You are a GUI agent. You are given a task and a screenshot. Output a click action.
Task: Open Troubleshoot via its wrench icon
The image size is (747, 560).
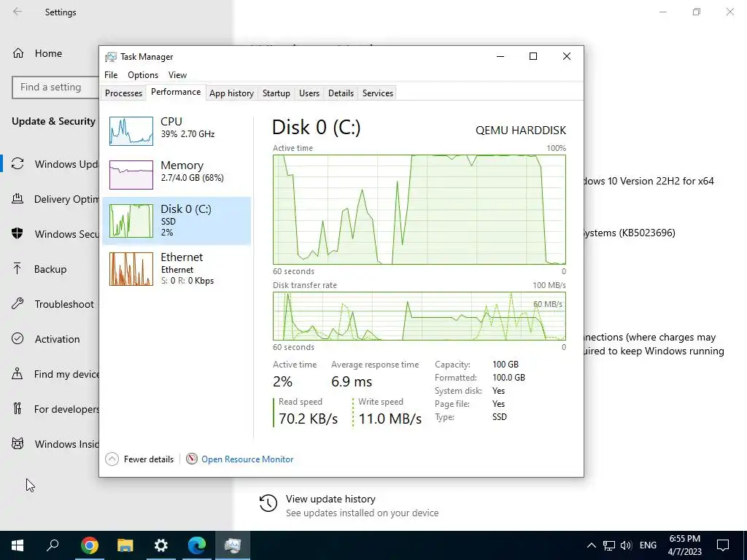pyautogui.click(x=18, y=304)
